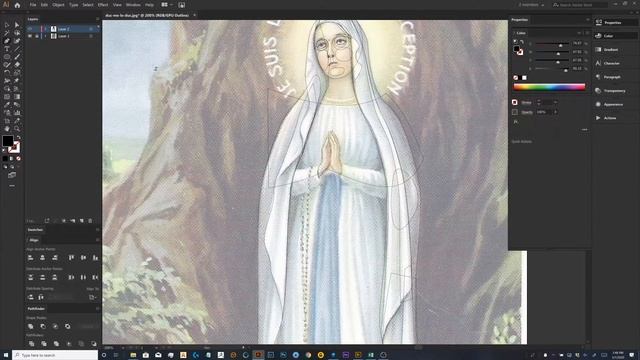This screenshot has width=640, height=360.
Task: Toggle Layer 2 visibility eye
Action: (30, 29)
